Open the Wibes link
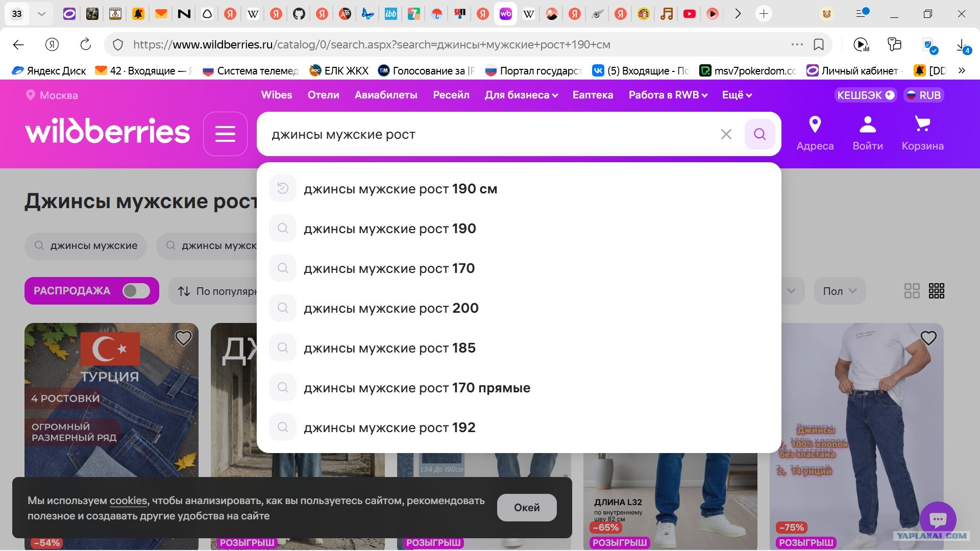 [x=277, y=95]
